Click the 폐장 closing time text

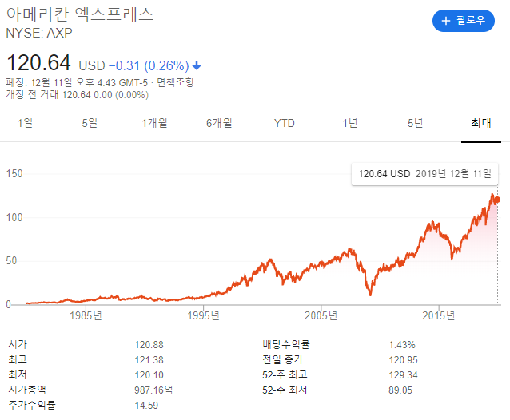point(77,82)
